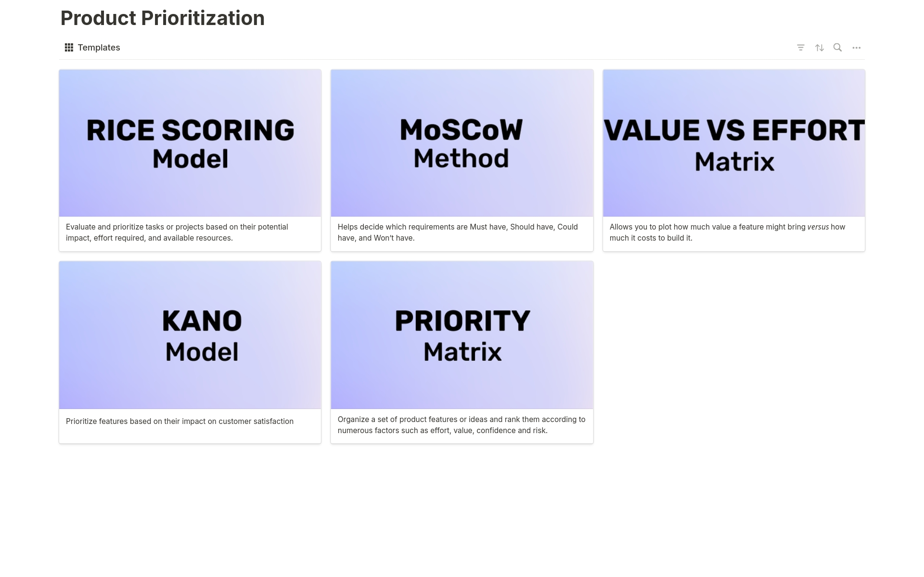Click the gallery grid icon beside Templates
This screenshot has width=924, height=577.
69,48
